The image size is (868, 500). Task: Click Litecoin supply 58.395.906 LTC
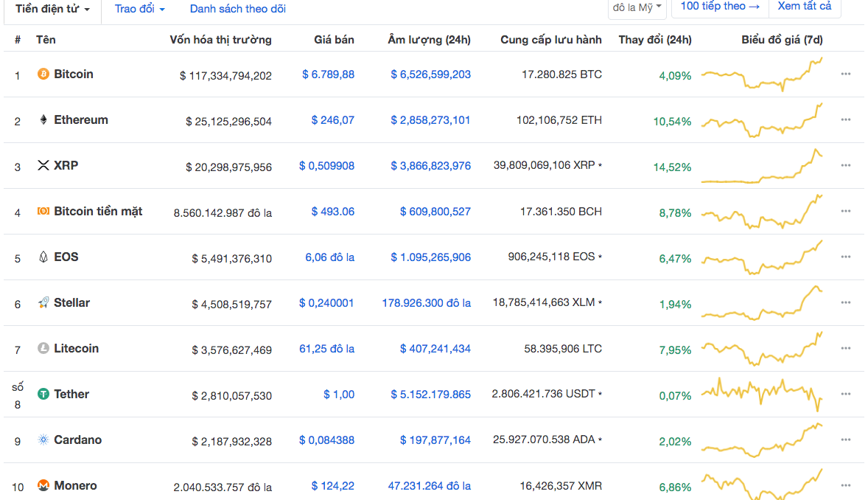point(563,349)
